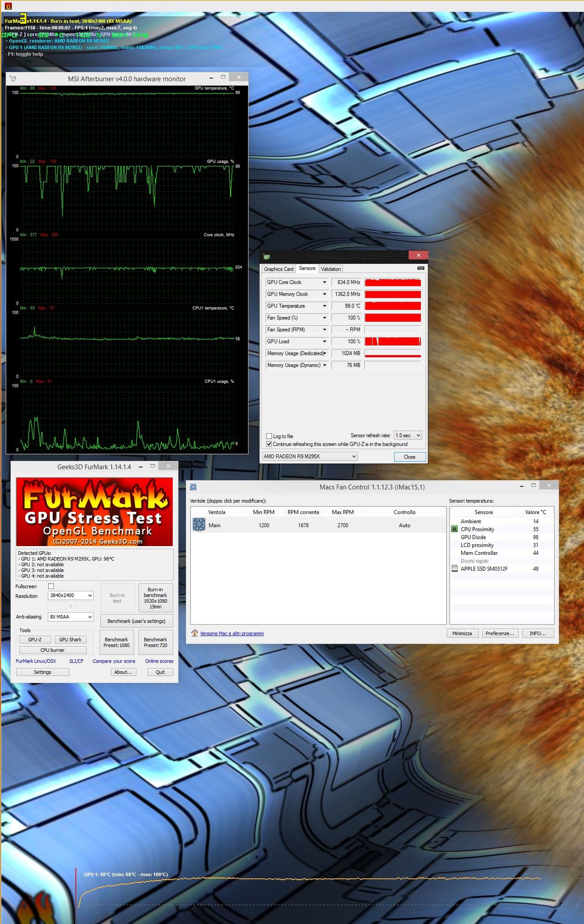Click the GPU Temperature red history bar
Viewport: 584px width, 924px height.
pyautogui.click(x=393, y=306)
